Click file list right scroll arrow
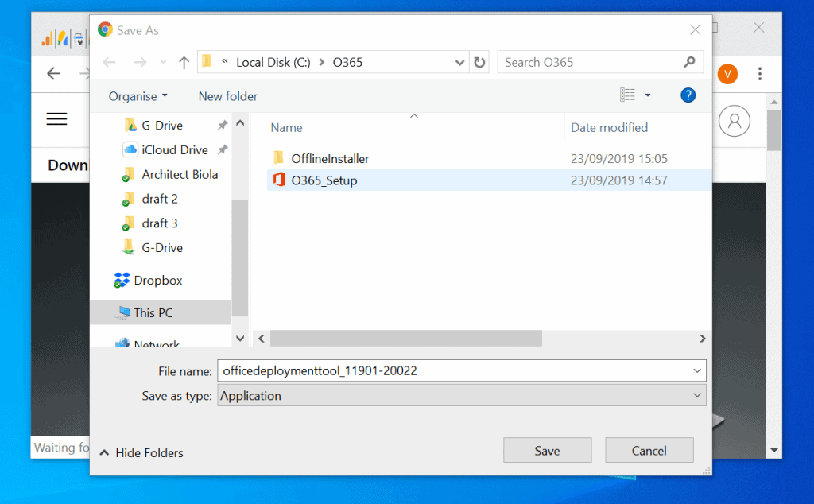This screenshot has width=814, height=504. tap(703, 339)
